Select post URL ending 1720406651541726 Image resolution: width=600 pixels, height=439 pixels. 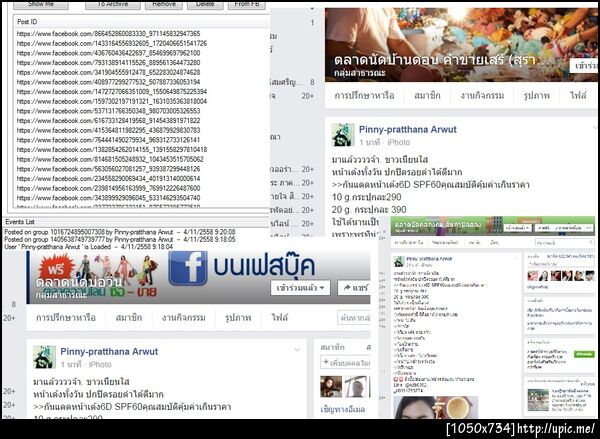point(112,43)
